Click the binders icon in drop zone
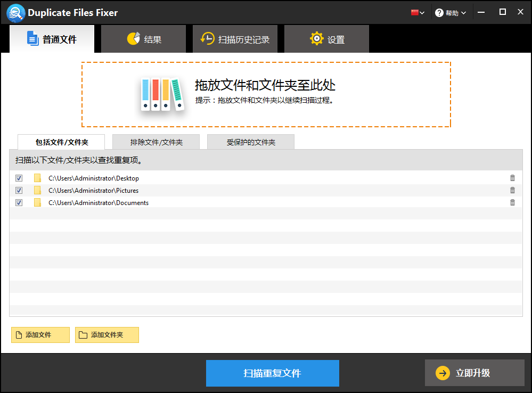The width and height of the screenshot is (532, 393). pyautogui.click(x=162, y=94)
